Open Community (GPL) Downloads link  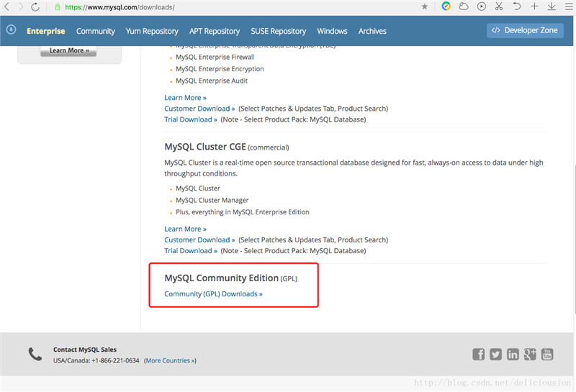(x=213, y=294)
